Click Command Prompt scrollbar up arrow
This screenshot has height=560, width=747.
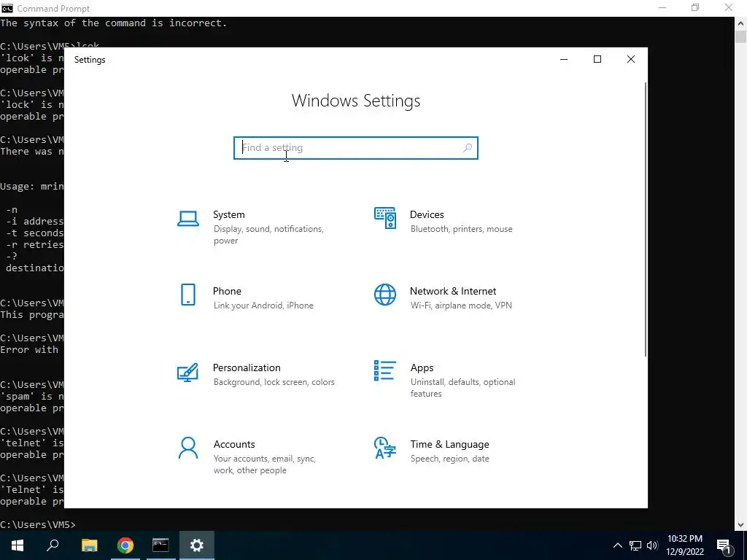(741, 23)
